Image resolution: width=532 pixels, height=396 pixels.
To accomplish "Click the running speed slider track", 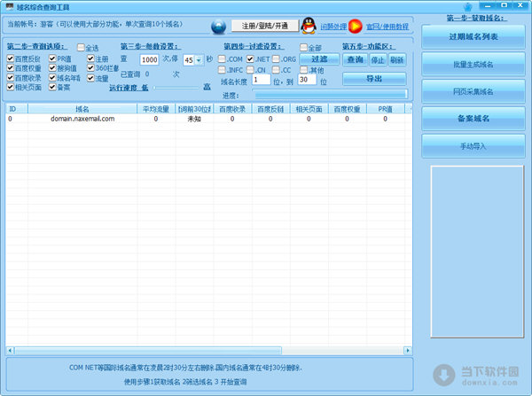I will click(x=176, y=88).
